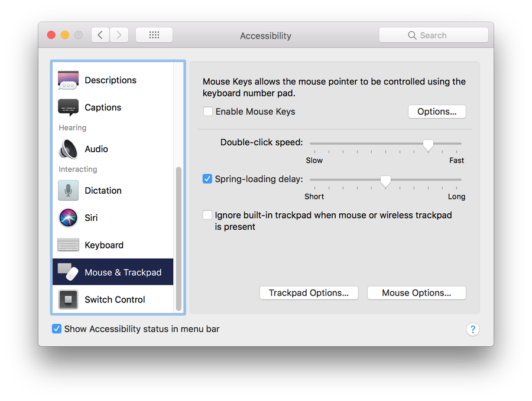
Task: Select Dictation label under Interacting
Action: [x=103, y=191]
